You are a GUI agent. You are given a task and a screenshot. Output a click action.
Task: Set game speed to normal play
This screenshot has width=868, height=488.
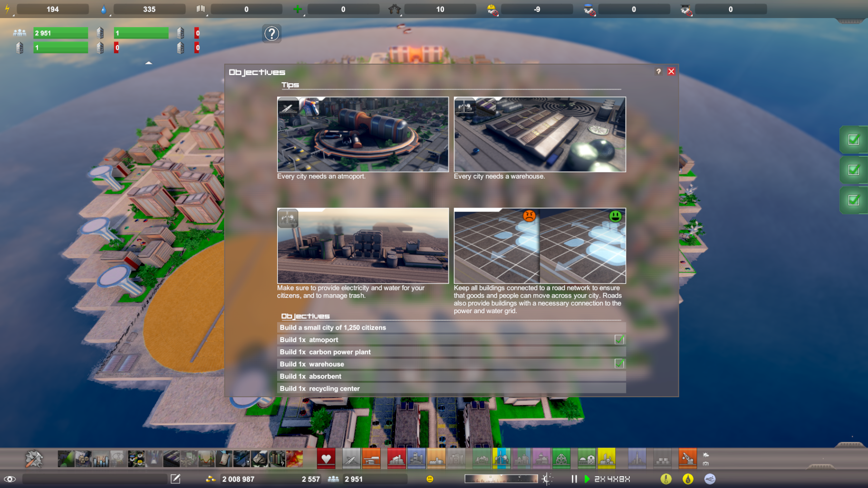(x=587, y=479)
